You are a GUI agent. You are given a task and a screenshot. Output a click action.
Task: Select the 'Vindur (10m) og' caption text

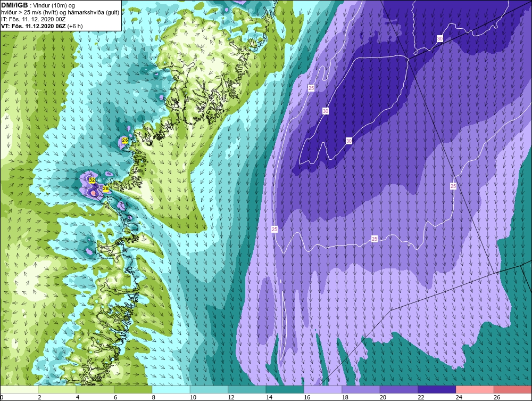coord(54,6)
